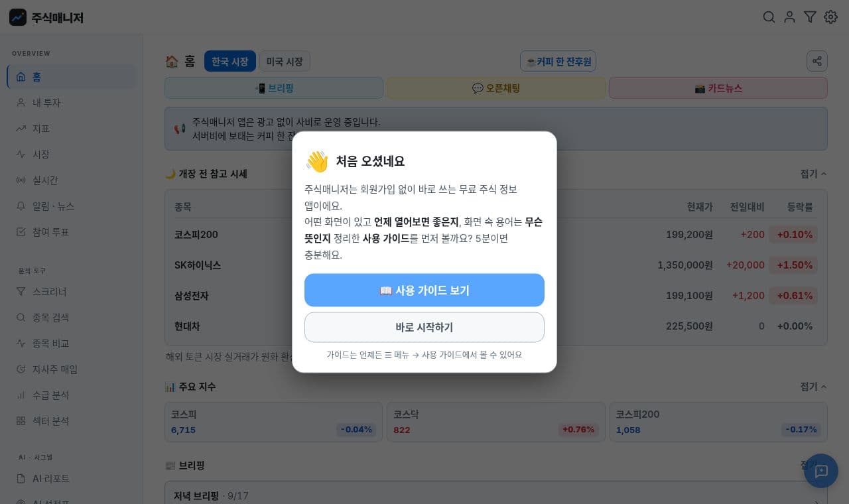The width and height of the screenshot is (849, 504).
Task: Open 실시간 sidebar item
Action: pyautogui.click(x=72, y=180)
